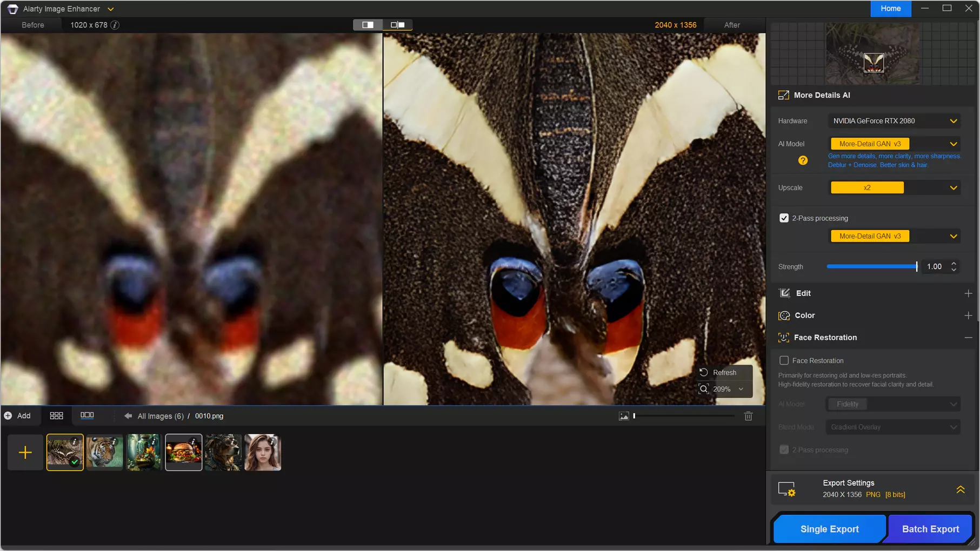
Task: Switch to grid thumbnail view icon
Action: click(56, 415)
